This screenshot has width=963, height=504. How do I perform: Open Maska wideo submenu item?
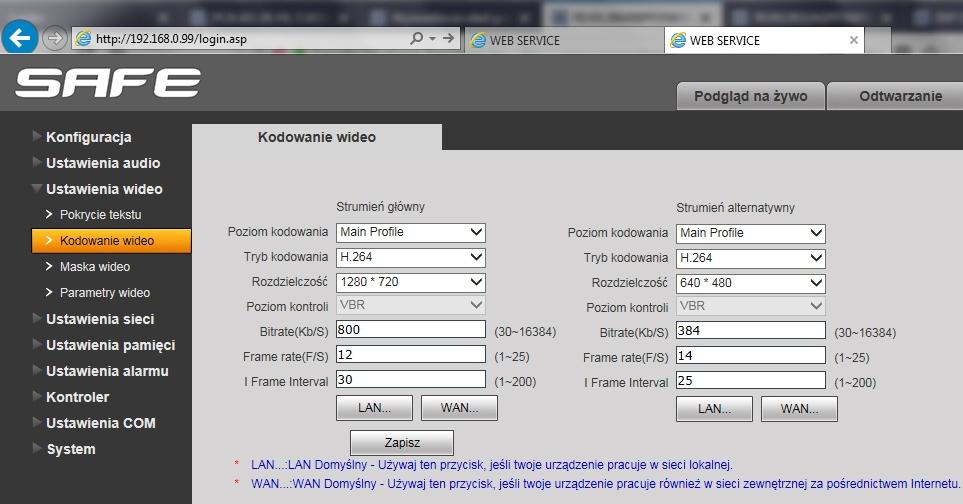pyautogui.click(x=88, y=267)
